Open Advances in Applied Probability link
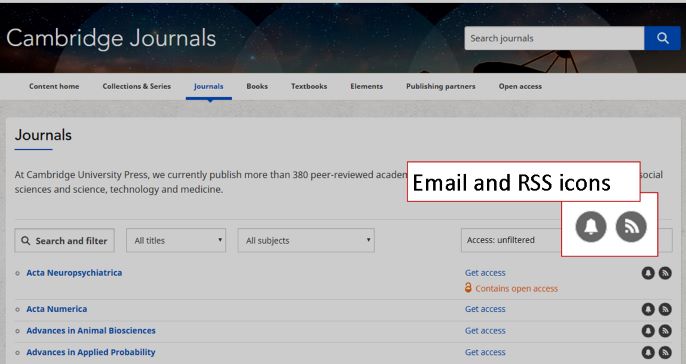686x364 pixels. pos(91,352)
